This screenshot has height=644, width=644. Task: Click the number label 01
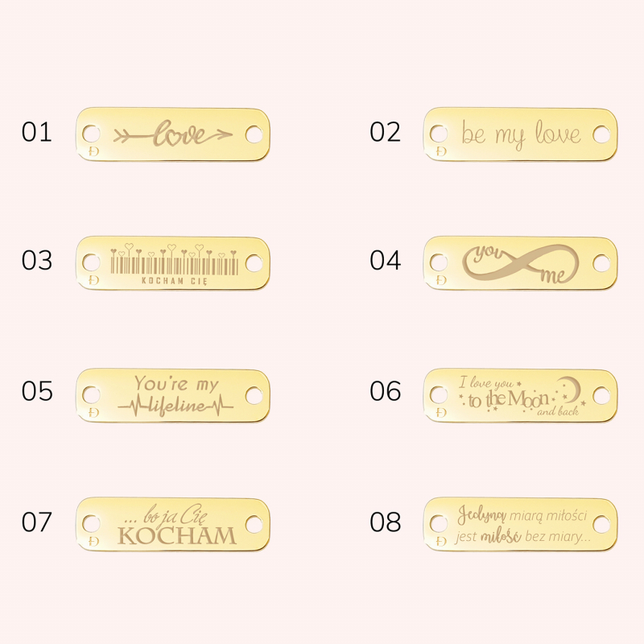[x=37, y=132]
